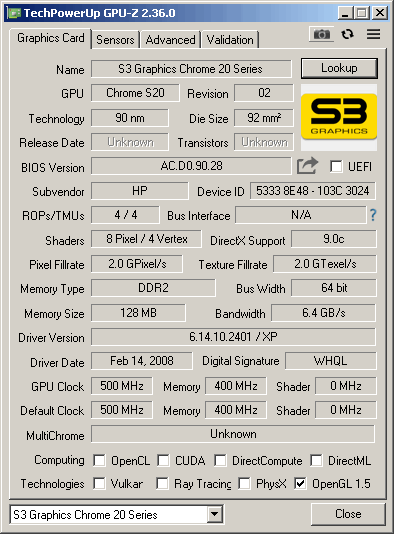Click the GPU field Chrome S20
The image size is (394, 534).
135,93
